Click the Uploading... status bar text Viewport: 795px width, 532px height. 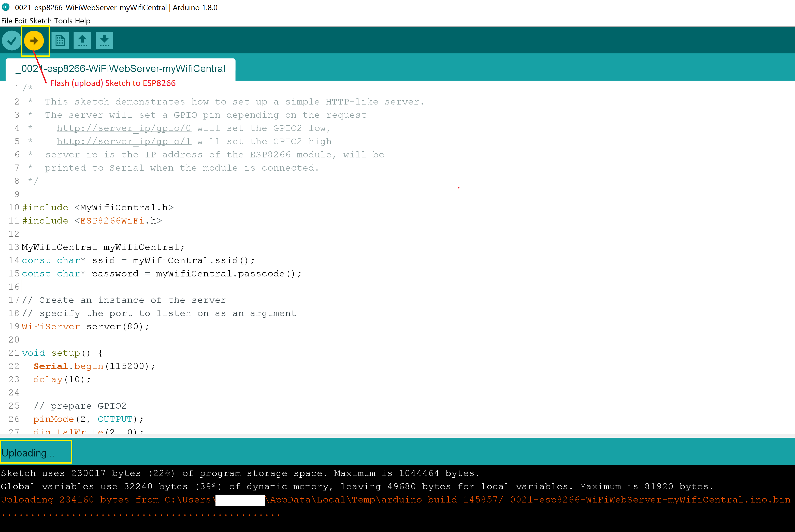(x=28, y=453)
